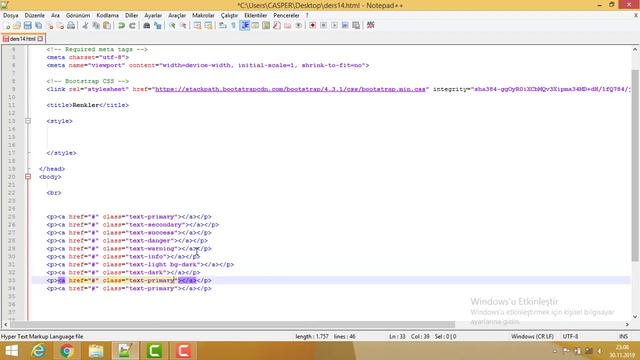Image resolution: width=640 pixels, height=360 pixels.
Task: Print the document using toolbar printer icon
Action: (71, 25)
